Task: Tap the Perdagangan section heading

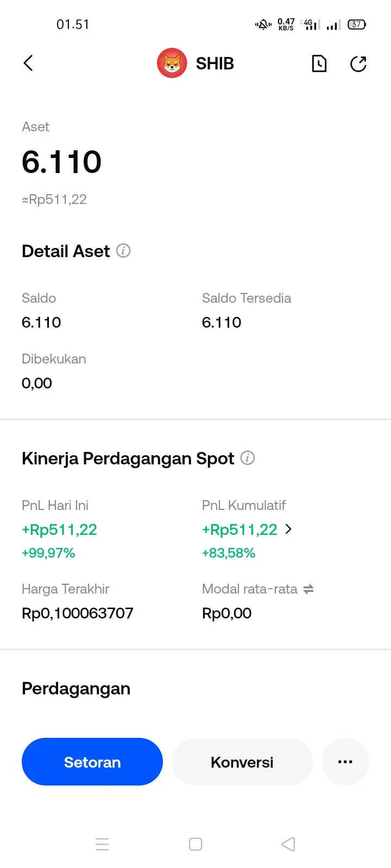Action: click(76, 688)
